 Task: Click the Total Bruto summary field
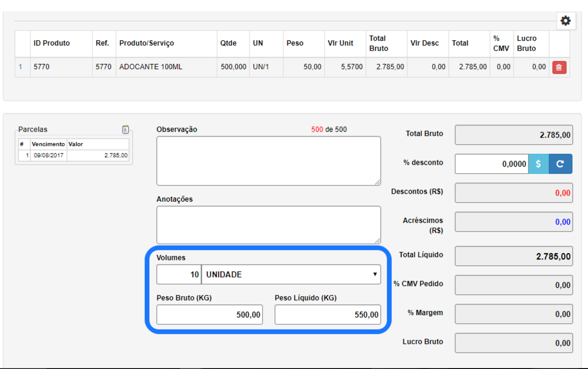click(x=513, y=135)
